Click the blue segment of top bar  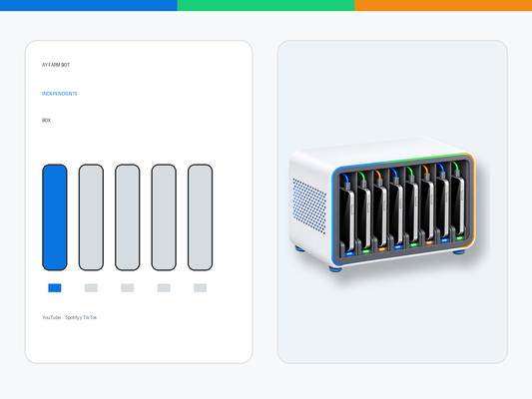tap(89, 5)
